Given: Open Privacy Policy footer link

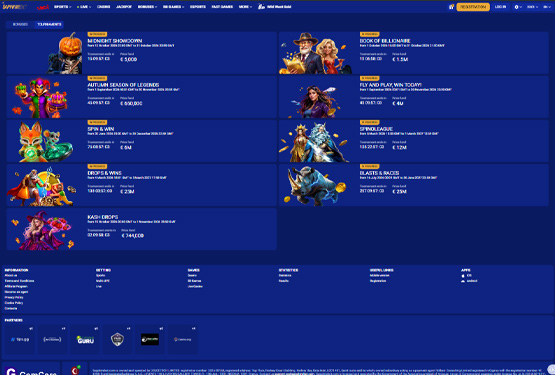Looking at the screenshot, I should (14, 297).
